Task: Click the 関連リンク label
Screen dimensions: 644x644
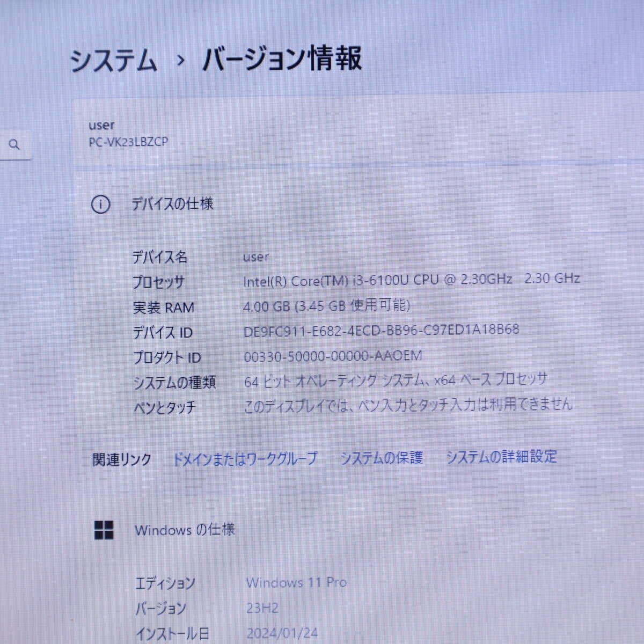Action: point(122,460)
